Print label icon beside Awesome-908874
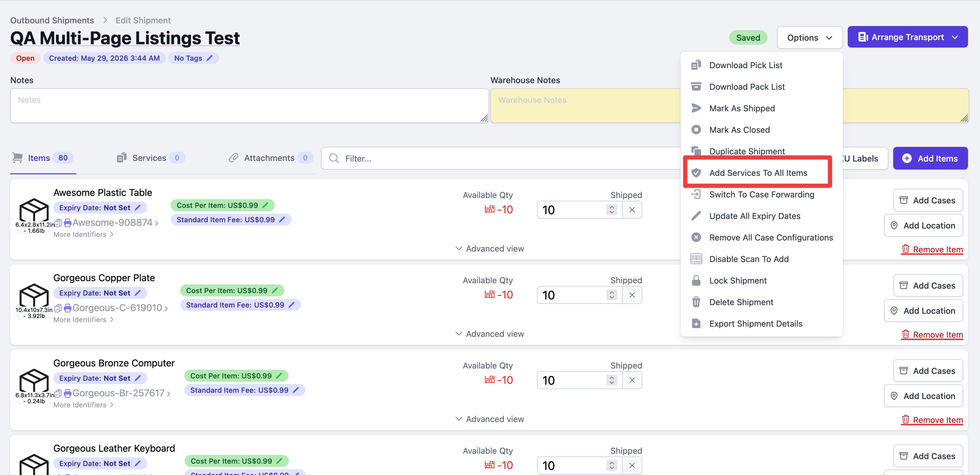The image size is (980, 475). (67, 223)
